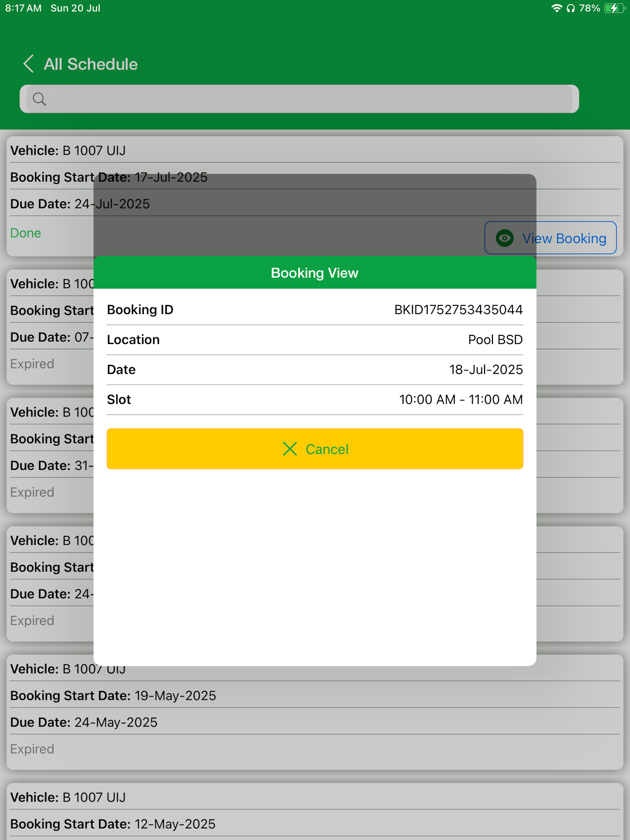Click the Slot label in dialog
The width and height of the screenshot is (630, 840).
(x=119, y=400)
